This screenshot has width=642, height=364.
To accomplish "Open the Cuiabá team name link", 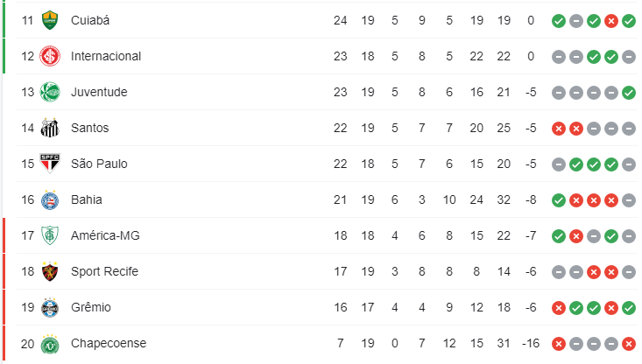I will pyautogui.click(x=90, y=20).
